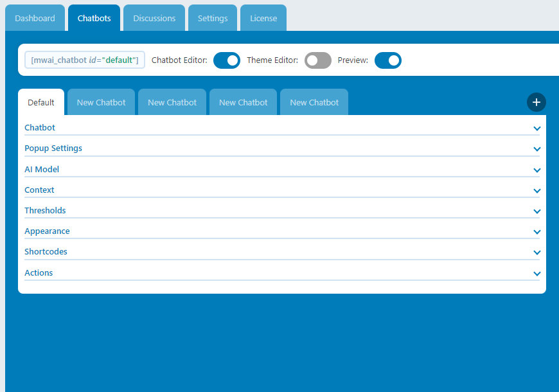This screenshot has width=559, height=392.
Task: Select the first New Chatbot tab
Action: coord(101,103)
